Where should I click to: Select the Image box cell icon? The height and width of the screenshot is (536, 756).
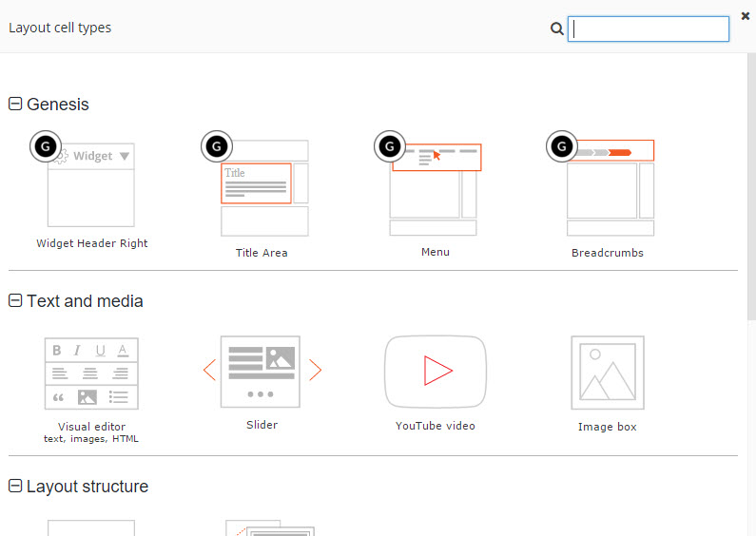tap(608, 373)
